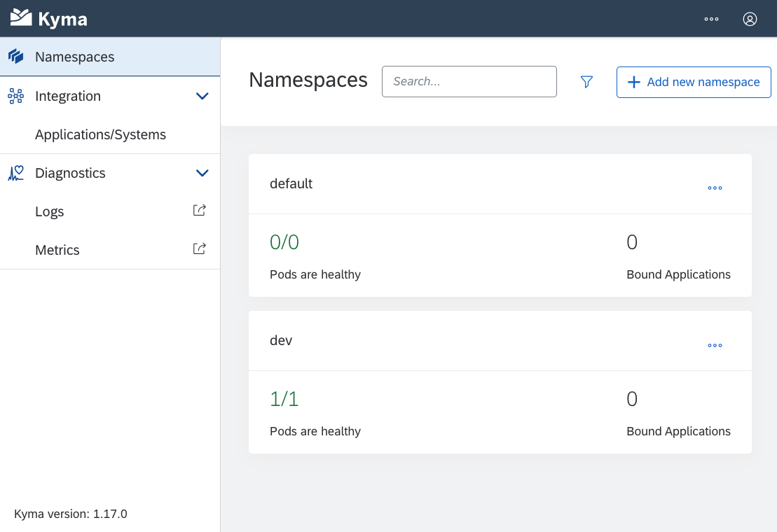Click the Diagnostics heartbeat icon

click(15, 173)
